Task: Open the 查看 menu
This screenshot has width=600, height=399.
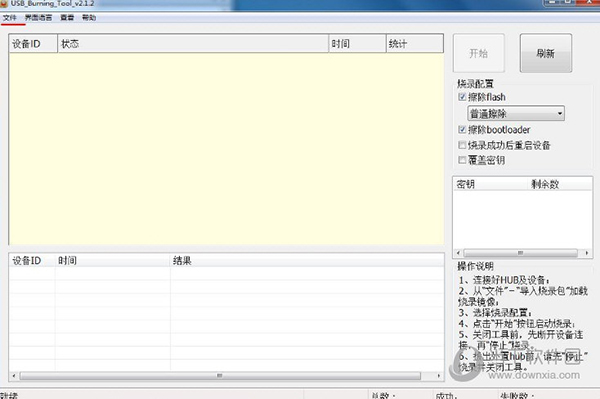Action: click(x=67, y=18)
